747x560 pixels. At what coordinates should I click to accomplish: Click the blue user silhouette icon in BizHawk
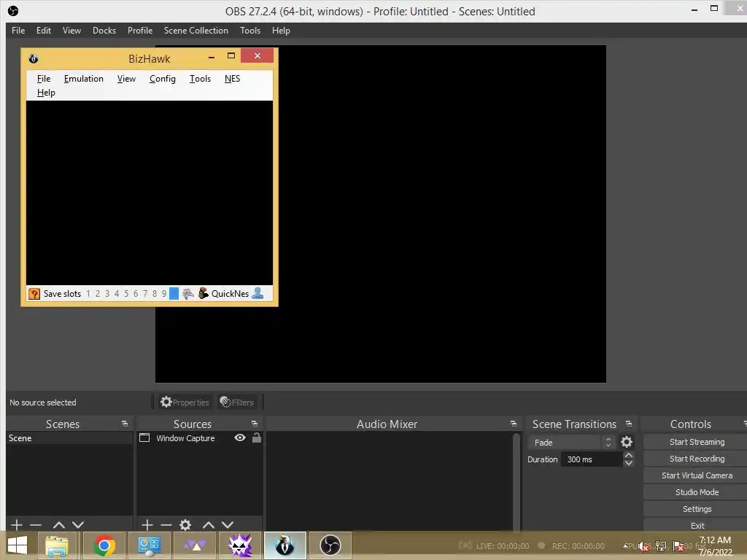coord(258,293)
